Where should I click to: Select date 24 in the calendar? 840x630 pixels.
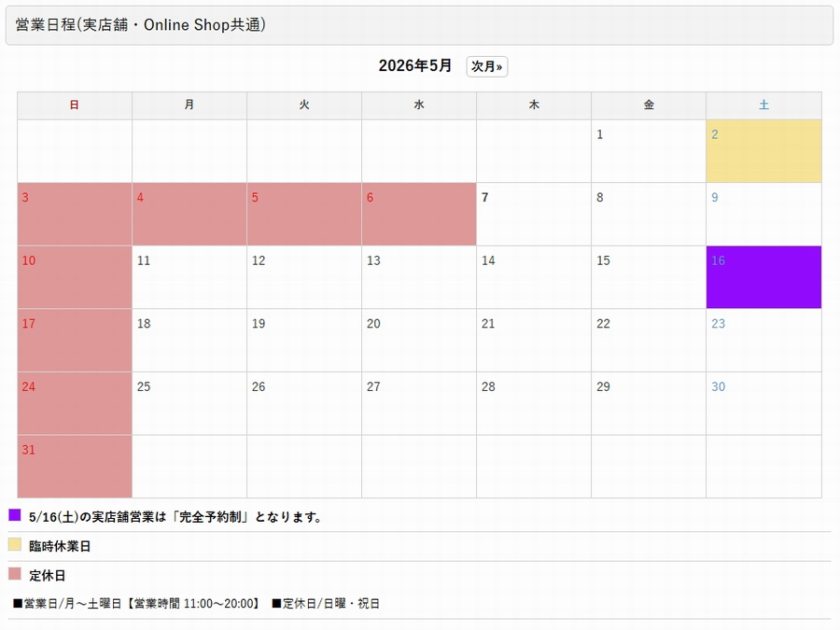(75, 403)
